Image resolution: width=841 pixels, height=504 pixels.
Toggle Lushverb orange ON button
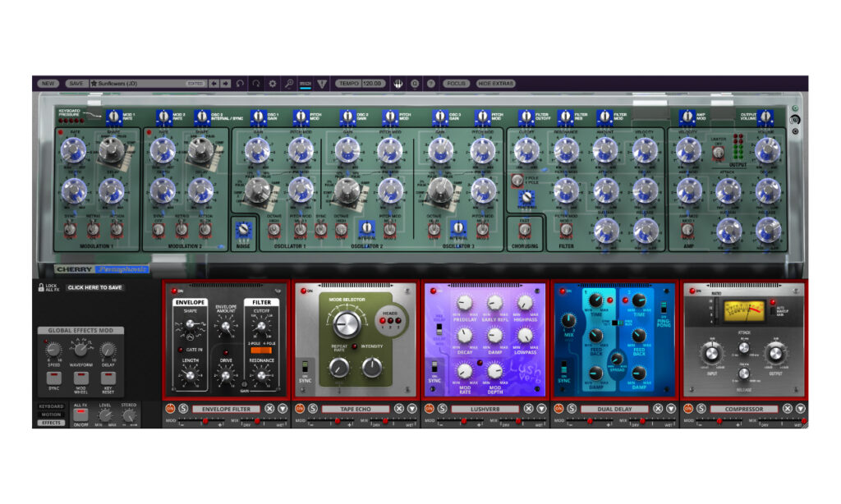click(429, 409)
